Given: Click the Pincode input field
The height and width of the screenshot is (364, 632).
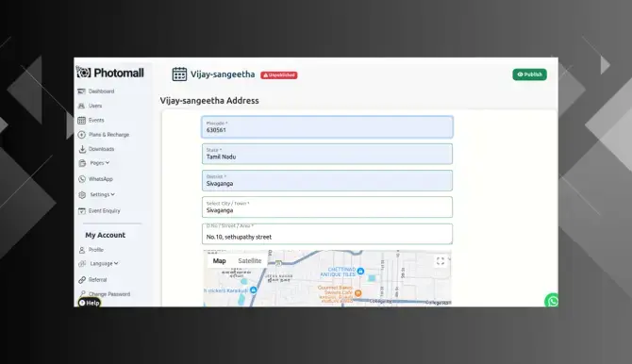Looking at the screenshot, I should click(327, 127).
